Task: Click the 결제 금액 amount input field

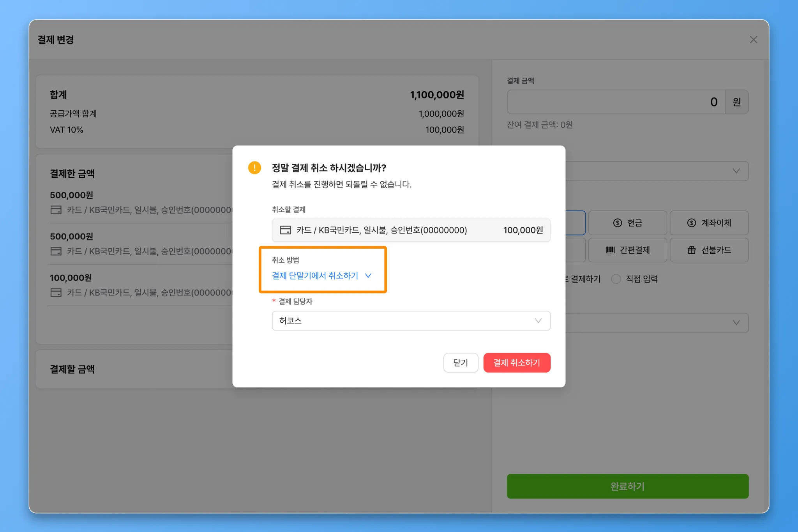Action: coord(616,102)
